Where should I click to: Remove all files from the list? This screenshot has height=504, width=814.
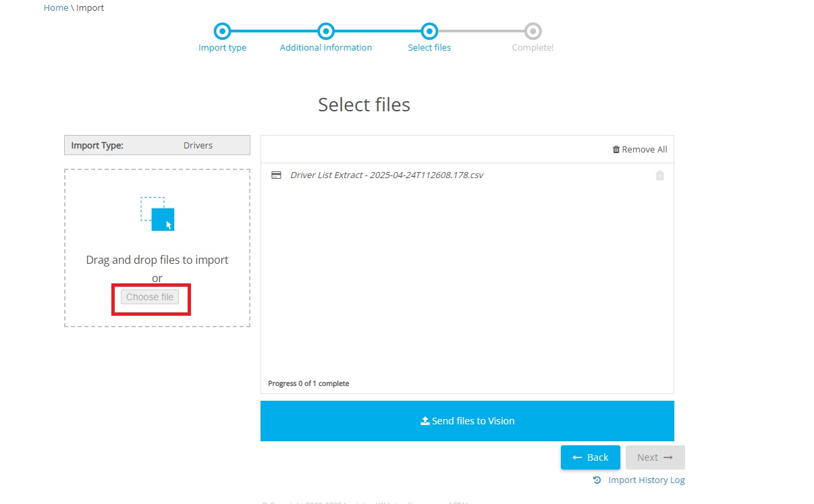[640, 150]
